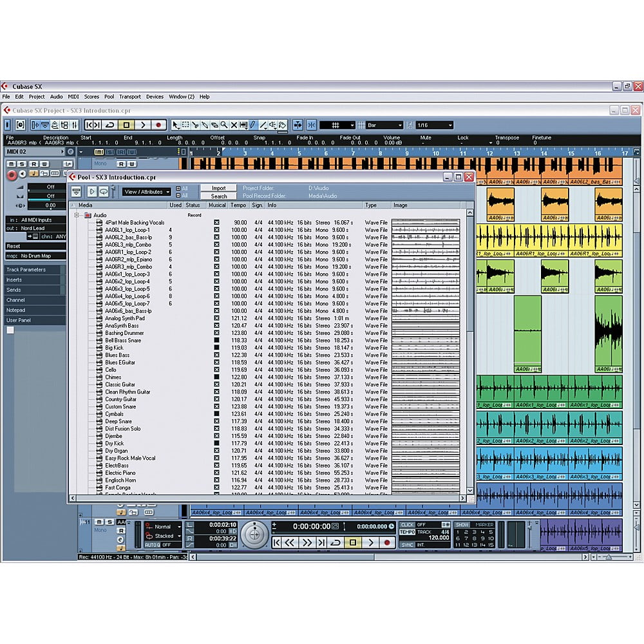This screenshot has width=644, height=644.
Task: Select the Split scissors tool
Action: 195,126
